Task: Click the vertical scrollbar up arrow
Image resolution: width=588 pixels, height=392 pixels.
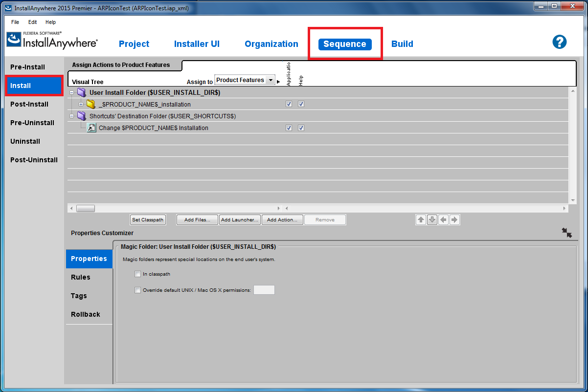Action: coord(573,91)
